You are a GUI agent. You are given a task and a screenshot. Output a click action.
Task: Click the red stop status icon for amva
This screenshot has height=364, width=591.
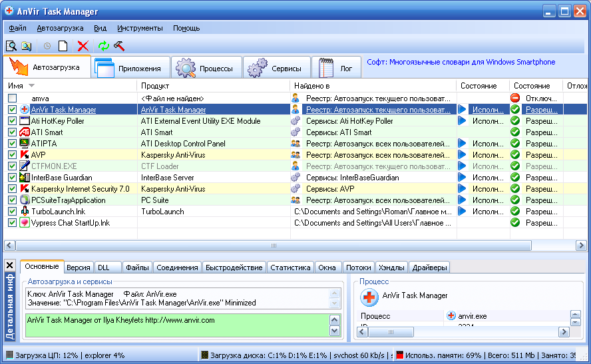click(x=515, y=98)
